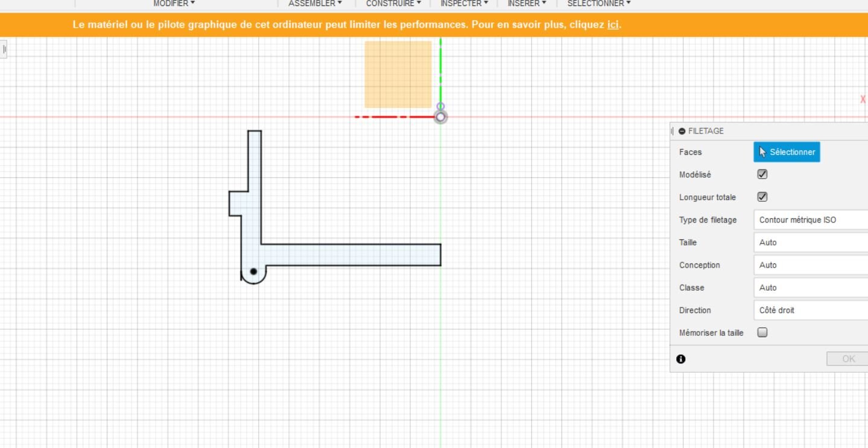Open the MODIFIER menu
Viewport: 868px width, 448px height.
pyautogui.click(x=174, y=4)
